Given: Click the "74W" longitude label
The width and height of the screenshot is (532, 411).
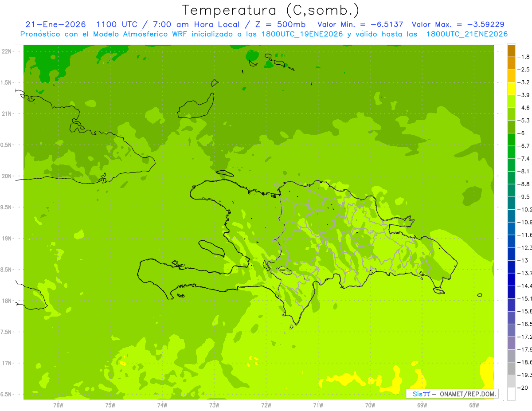Looking at the screenshot, I should 162,405.
